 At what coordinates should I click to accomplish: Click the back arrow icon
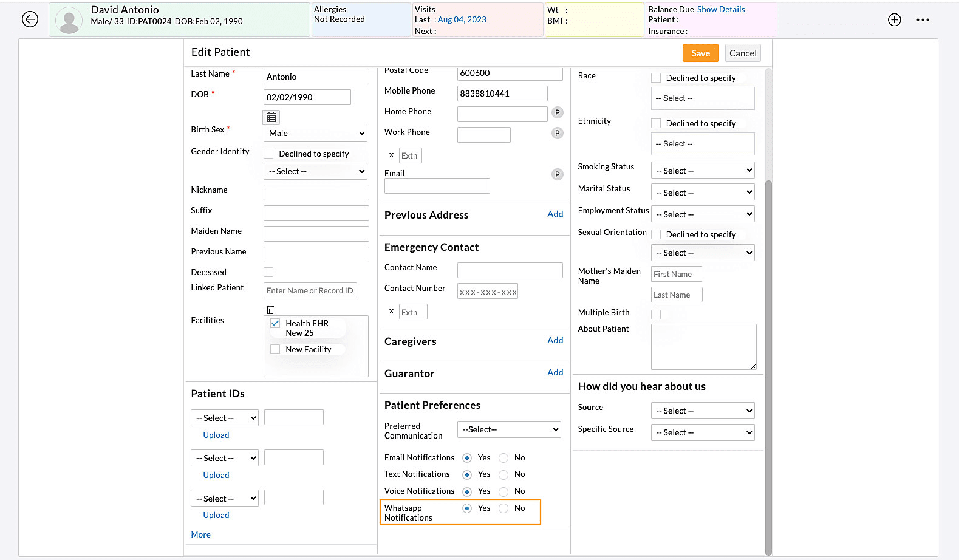coord(30,19)
